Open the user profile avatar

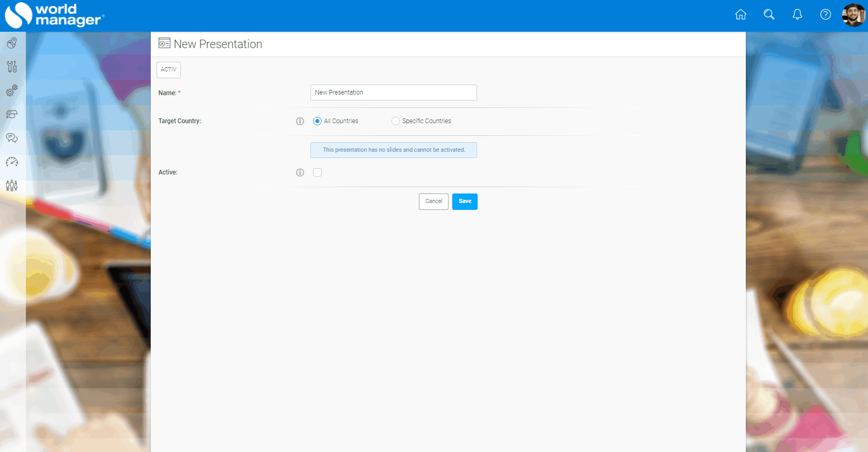pyautogui.click(x=853, y=15)
